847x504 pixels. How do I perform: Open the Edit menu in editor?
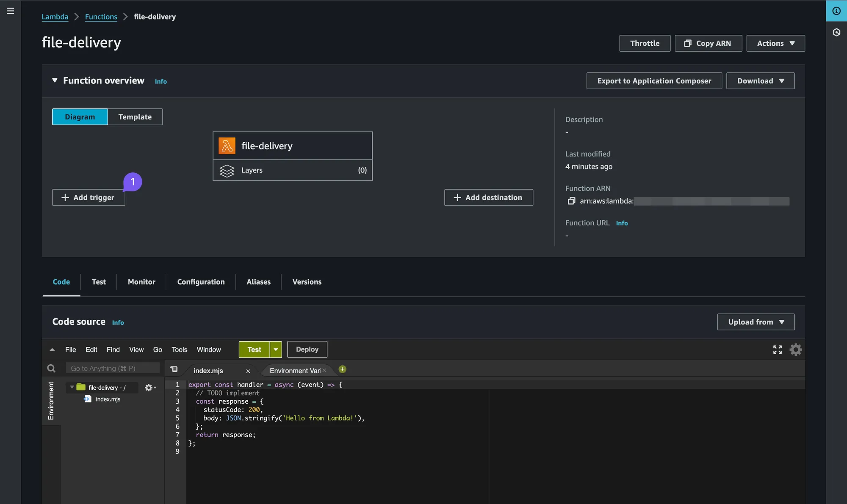(91, 350)
